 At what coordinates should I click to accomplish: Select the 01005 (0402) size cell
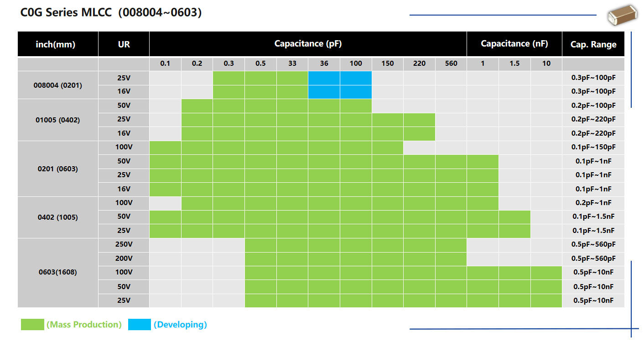click(58, 120)
